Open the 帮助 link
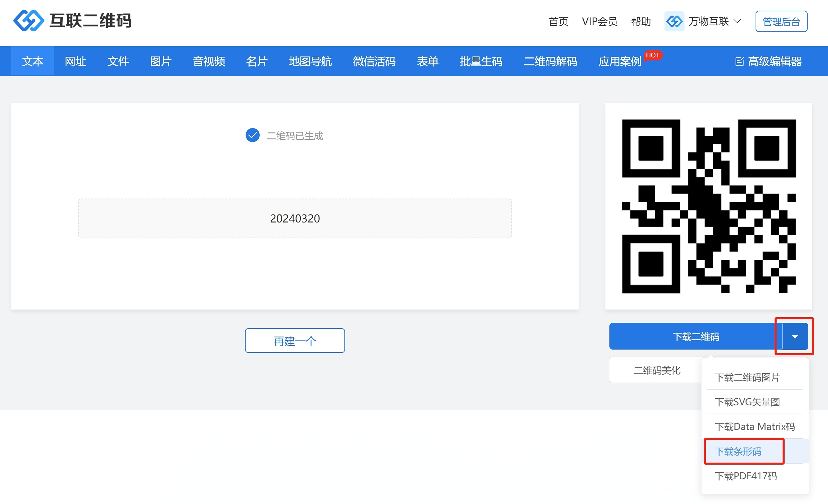 tap(641, 21)
